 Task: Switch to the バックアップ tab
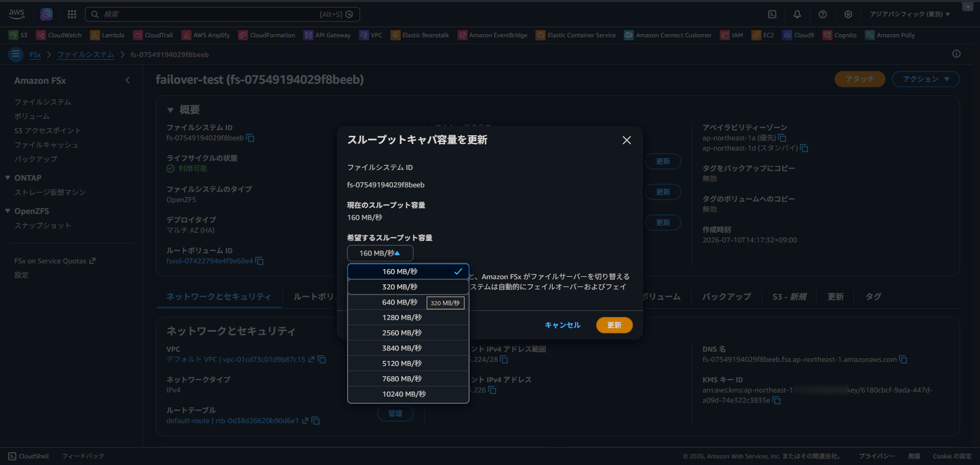(x=726, y=297)
